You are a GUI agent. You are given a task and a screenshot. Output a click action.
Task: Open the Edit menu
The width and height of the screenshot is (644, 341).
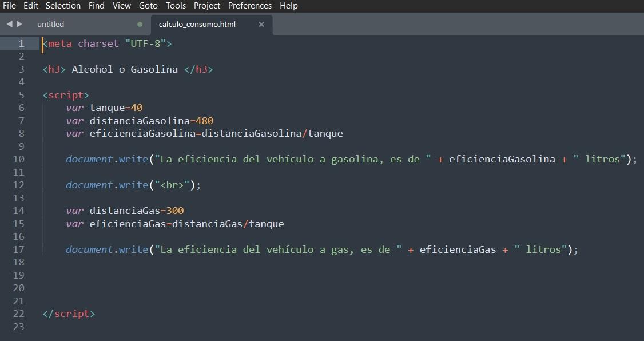[31, 6]
